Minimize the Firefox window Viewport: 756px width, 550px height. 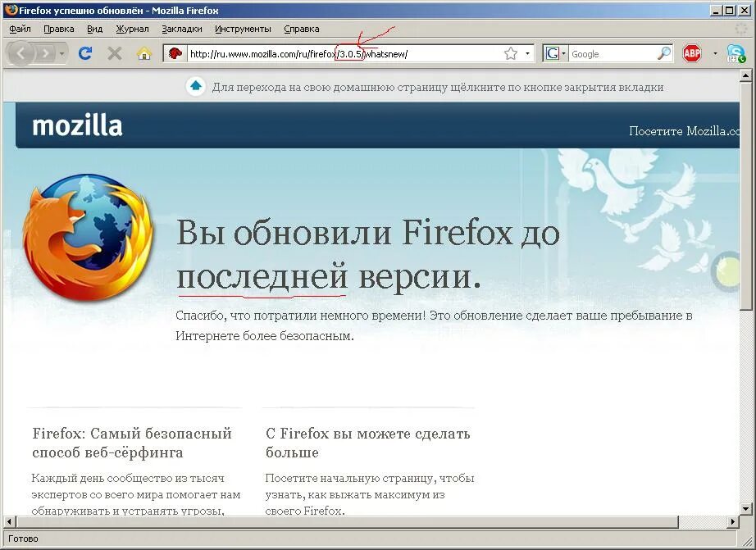[717, 10]
